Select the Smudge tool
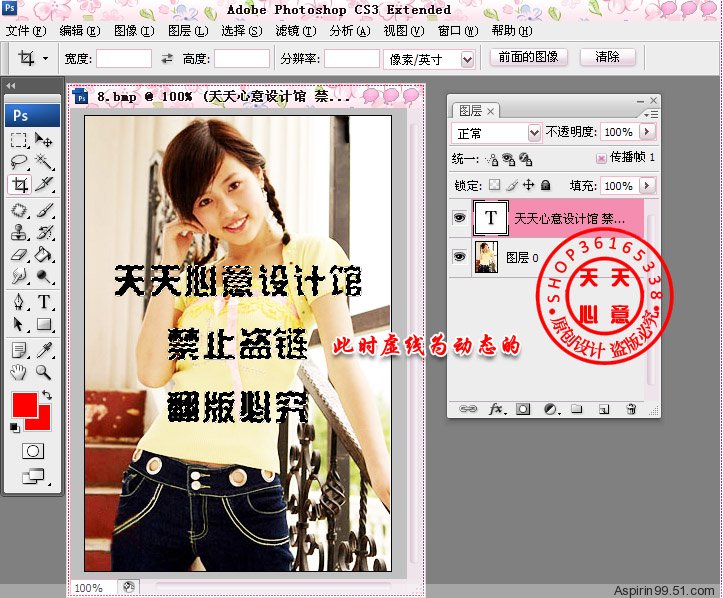This screenshot has height=598, width=723. click(x=19, y=276)
